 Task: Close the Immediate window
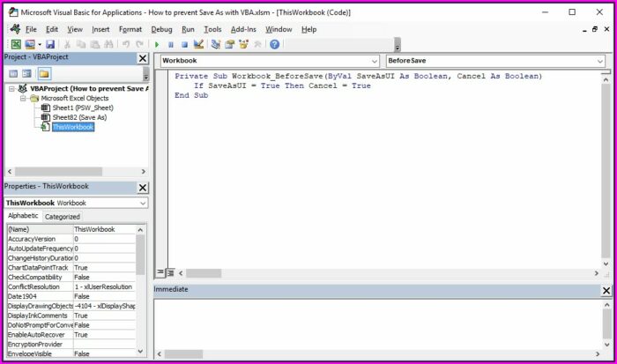coord(606,291)
